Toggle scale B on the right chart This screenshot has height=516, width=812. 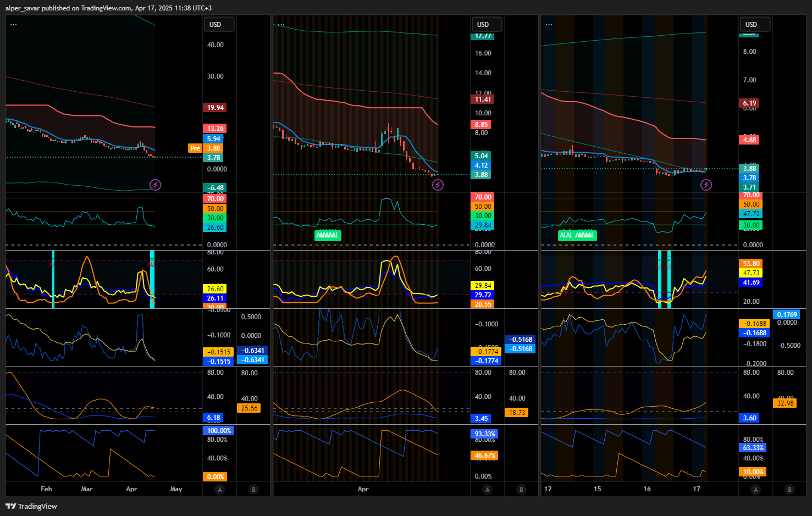point(789,489)
